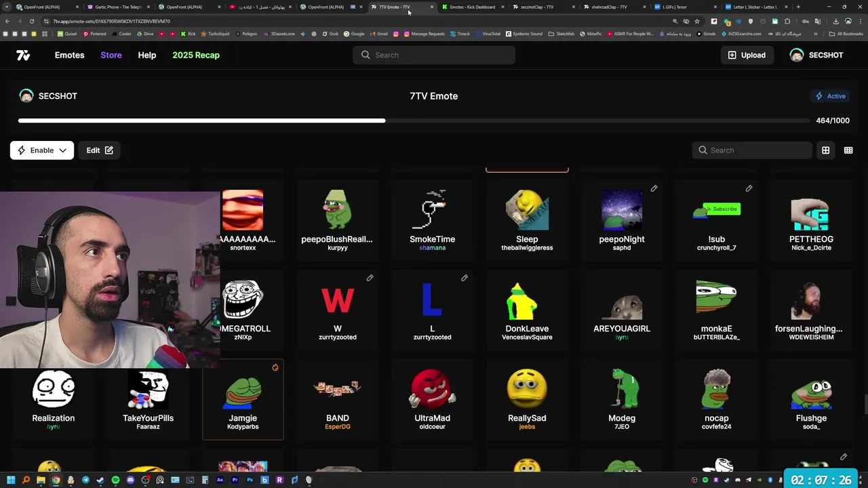This screenshot has width=868, height=488.
Task: Open the Chrome tab search dropdown
Action: (7, 7)
